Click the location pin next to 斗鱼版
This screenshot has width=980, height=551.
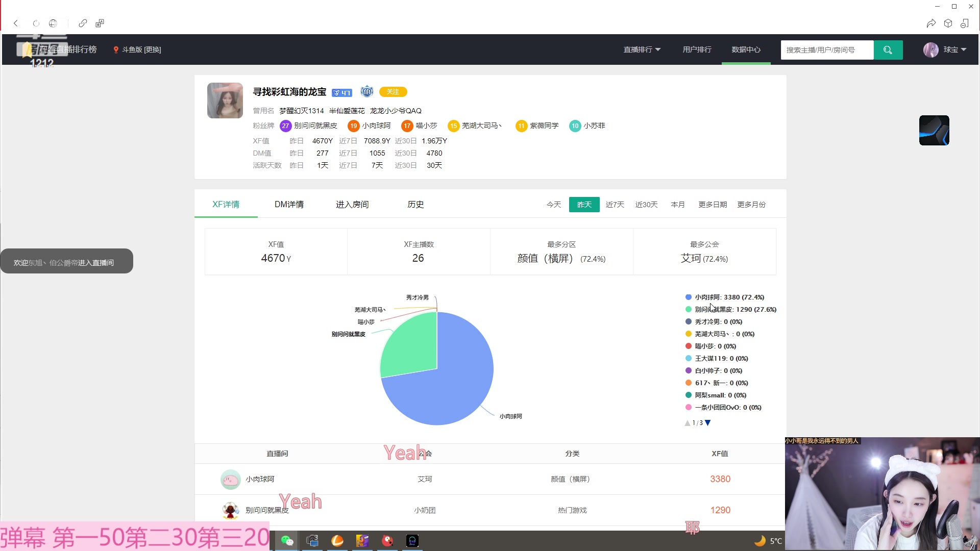115,49
